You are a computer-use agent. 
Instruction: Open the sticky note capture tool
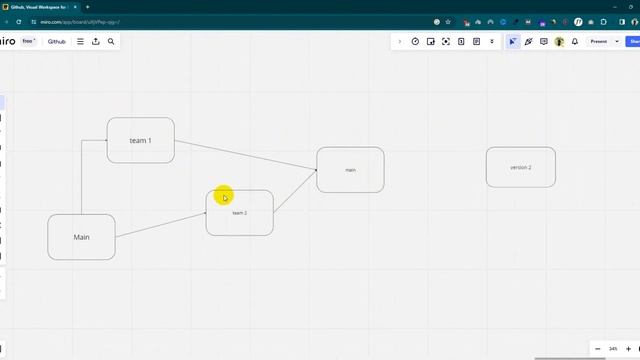431,42
